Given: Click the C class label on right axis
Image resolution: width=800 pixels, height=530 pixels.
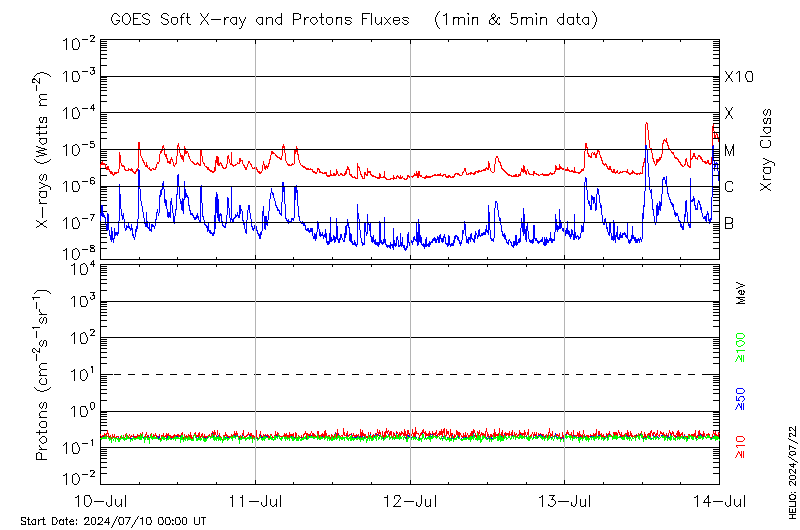Looking at the screenshot, I should tap(730, 186).
